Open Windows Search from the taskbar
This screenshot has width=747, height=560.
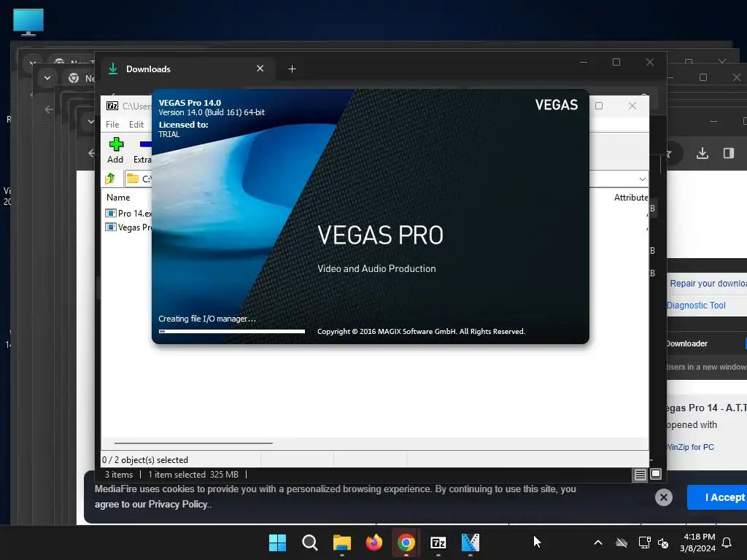click(309, 542)
